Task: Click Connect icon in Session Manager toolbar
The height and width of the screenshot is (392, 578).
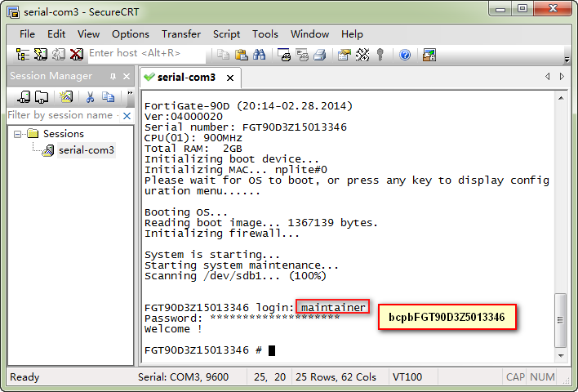Action: click(x=24, y=97)
